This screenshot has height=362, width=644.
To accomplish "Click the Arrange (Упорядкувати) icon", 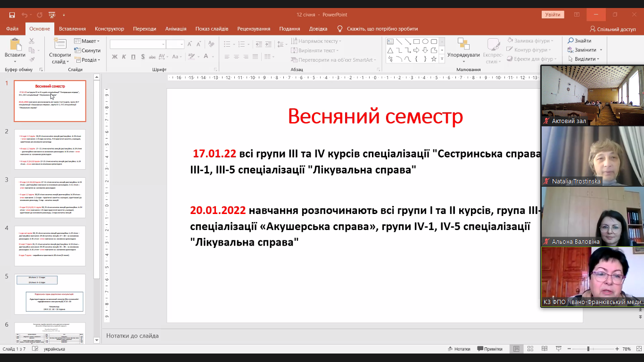I will point(463,46).
